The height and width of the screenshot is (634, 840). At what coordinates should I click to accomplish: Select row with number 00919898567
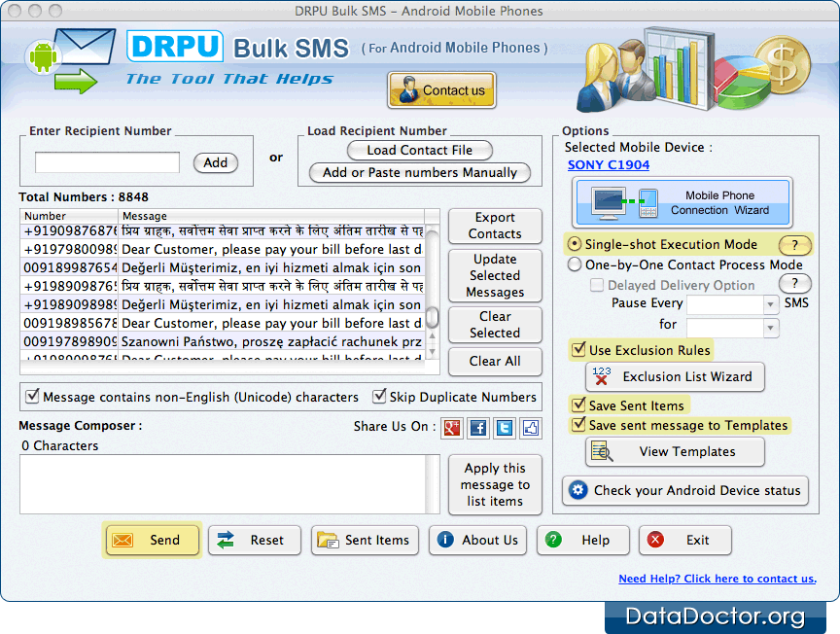[x=223, y=323]
